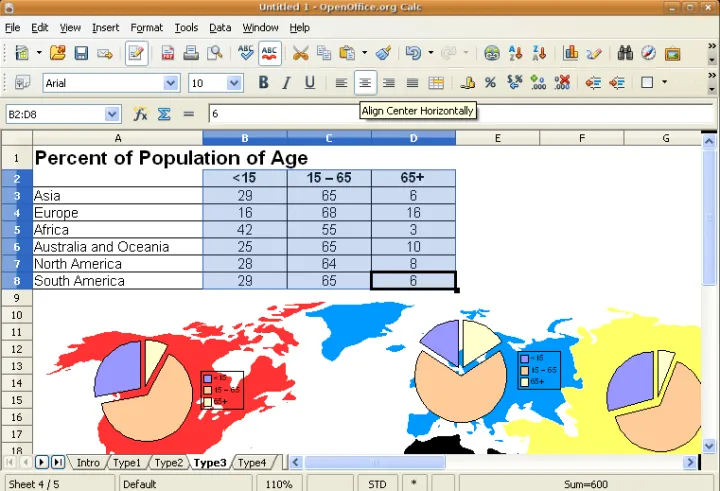Open Find & Replace binoculars icon

[625, 53]
